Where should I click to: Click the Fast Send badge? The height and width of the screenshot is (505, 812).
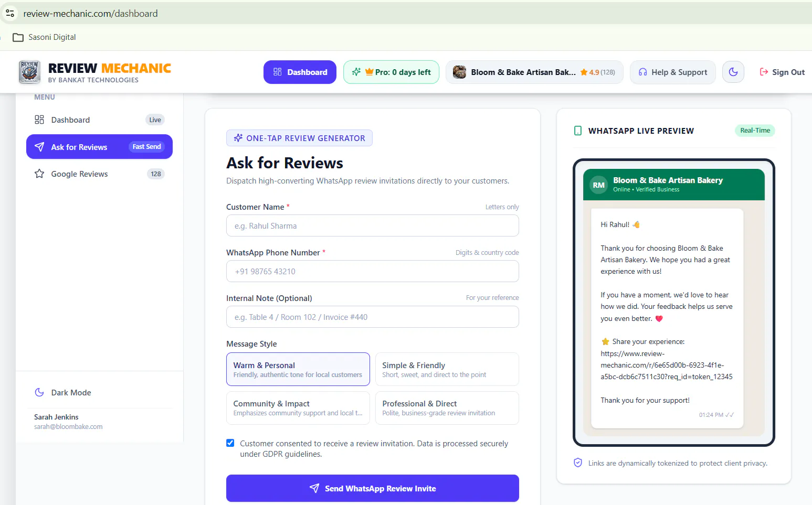click(x=146, y=147)
